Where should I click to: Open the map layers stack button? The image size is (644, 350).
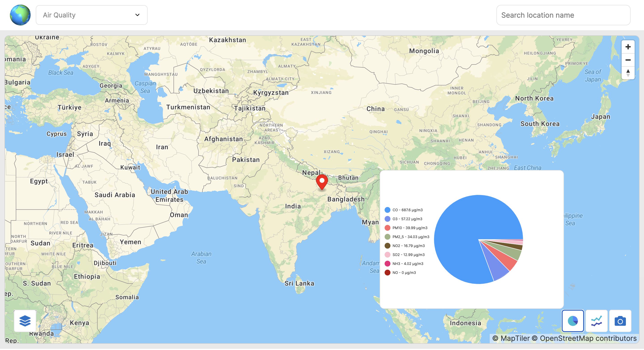[x=25, y=321]
